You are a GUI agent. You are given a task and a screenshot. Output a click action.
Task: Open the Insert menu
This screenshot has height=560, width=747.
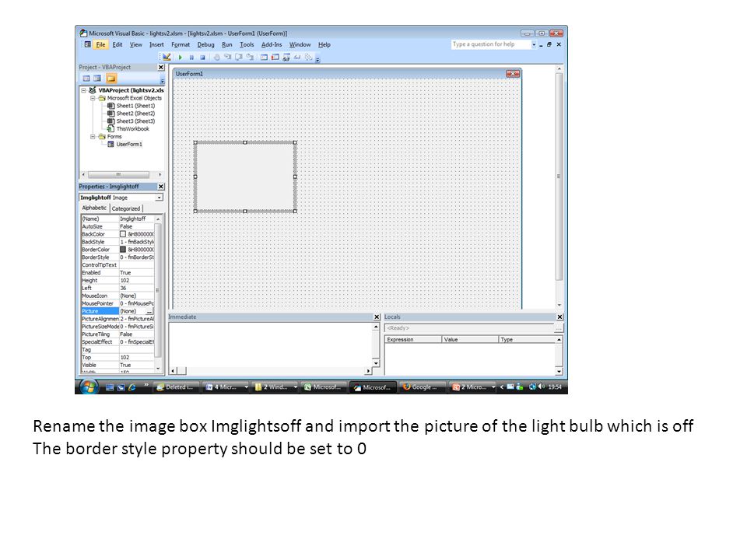156,45
